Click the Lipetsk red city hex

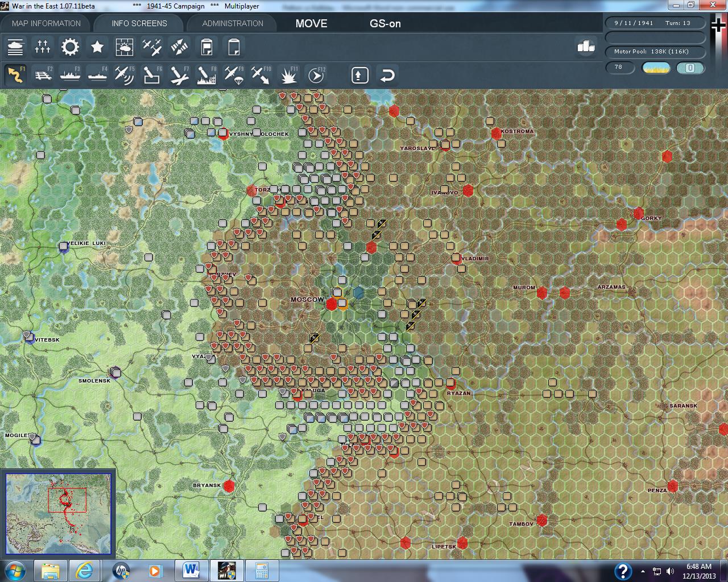462,543
